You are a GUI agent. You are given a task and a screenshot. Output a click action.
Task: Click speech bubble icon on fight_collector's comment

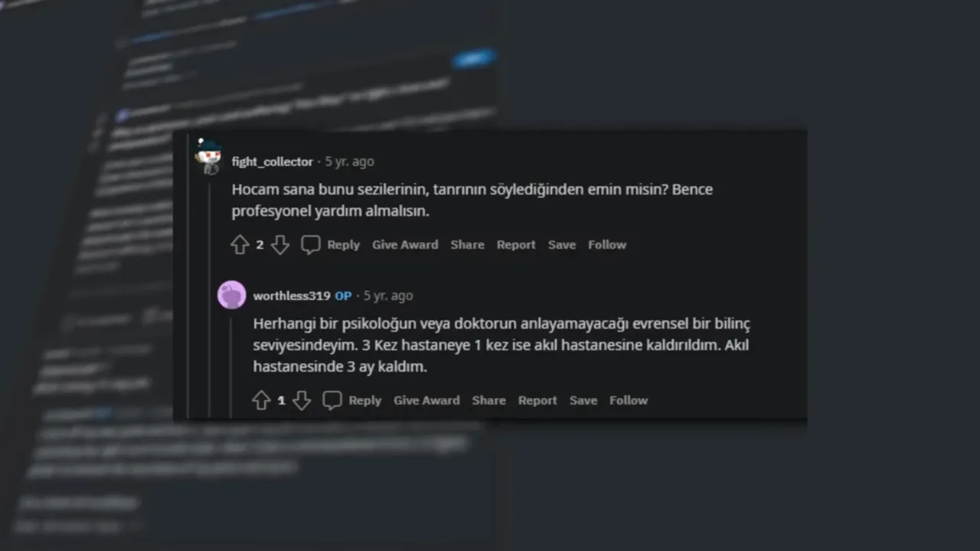pyautogui.click(x=310, y=245)
